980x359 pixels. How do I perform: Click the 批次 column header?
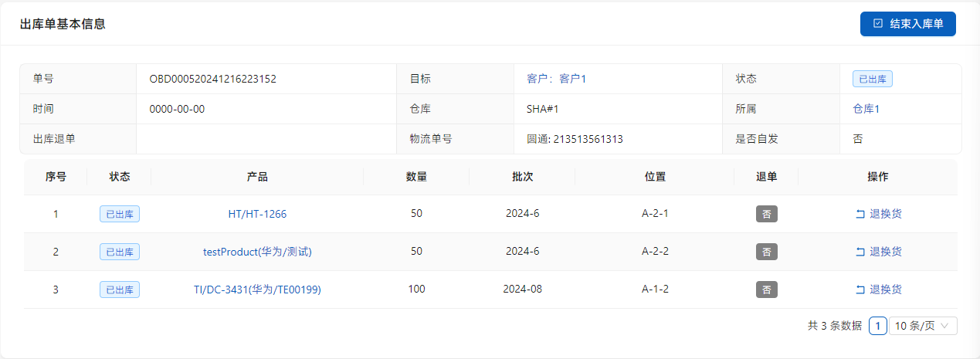click(522, 177)
